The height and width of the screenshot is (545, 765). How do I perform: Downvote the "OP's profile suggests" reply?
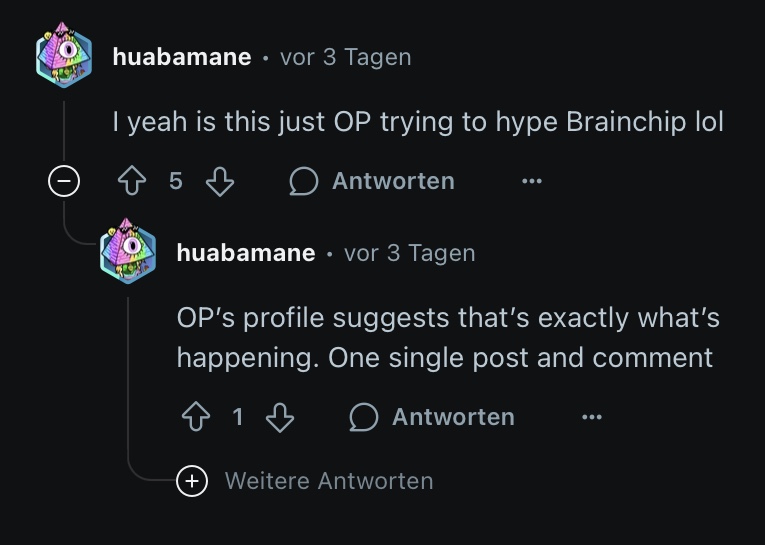(280, 417)
